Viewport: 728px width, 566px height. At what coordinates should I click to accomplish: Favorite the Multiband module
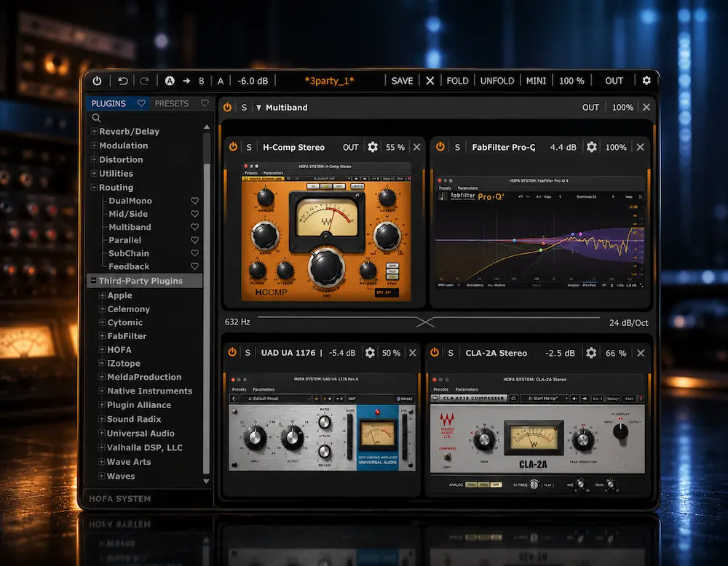194,226
